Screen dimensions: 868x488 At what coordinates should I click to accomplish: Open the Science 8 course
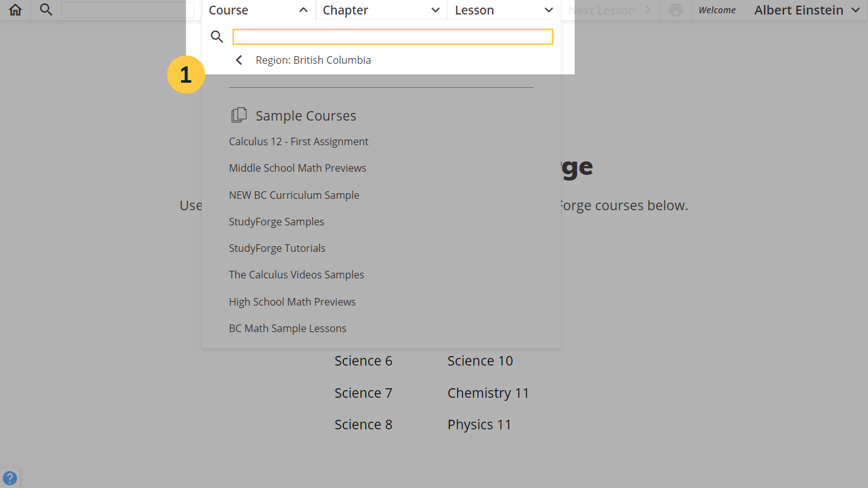tap(363, 424)
